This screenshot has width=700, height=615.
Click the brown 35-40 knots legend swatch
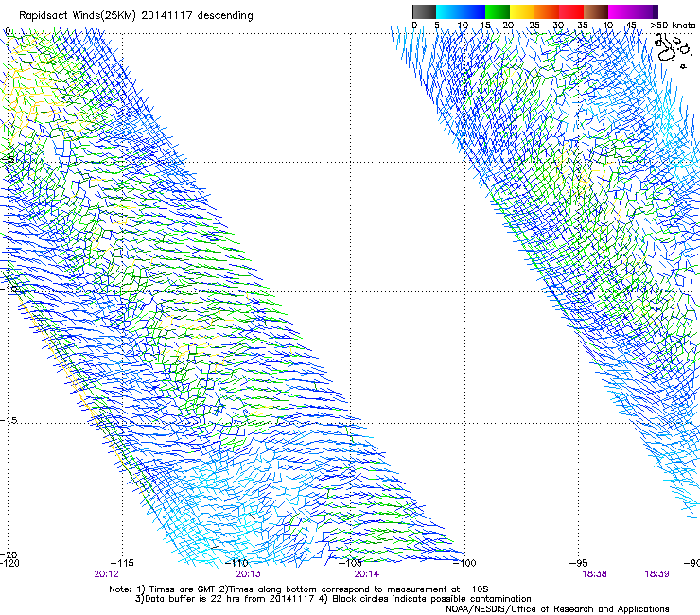tap(596, 11)
